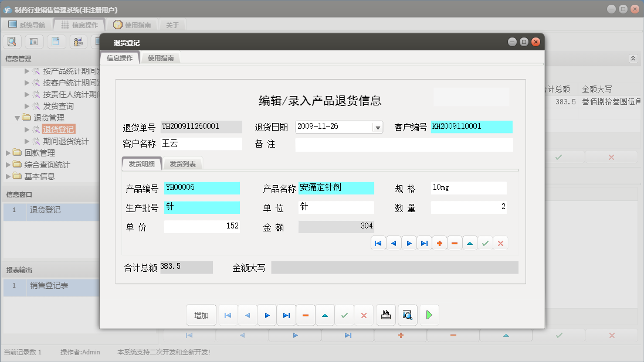Switch to the 发货列表 tab

[x=183, y=164]
